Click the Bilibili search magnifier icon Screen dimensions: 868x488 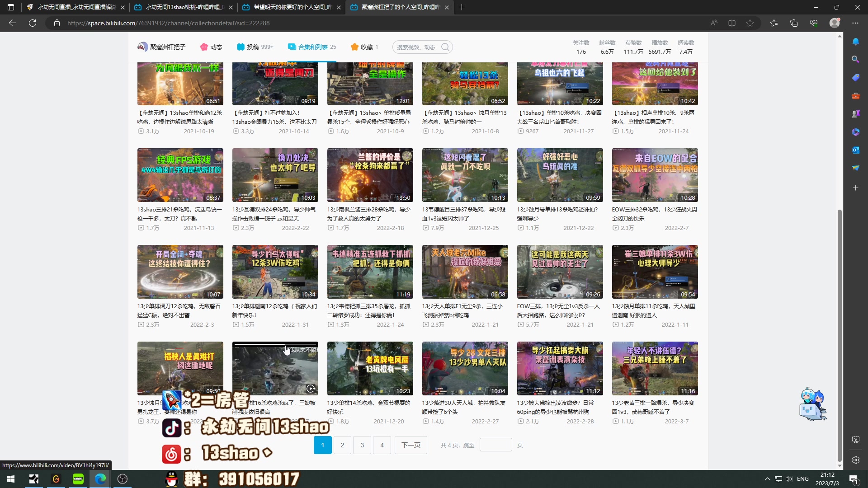click(x=445, y=47)
